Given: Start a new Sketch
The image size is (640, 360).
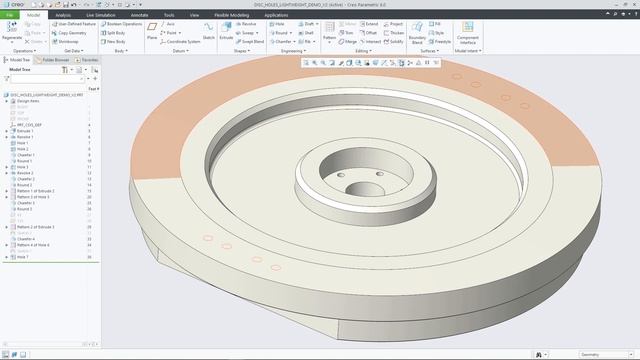Looking at the screenshot, I should coord(209,31).
